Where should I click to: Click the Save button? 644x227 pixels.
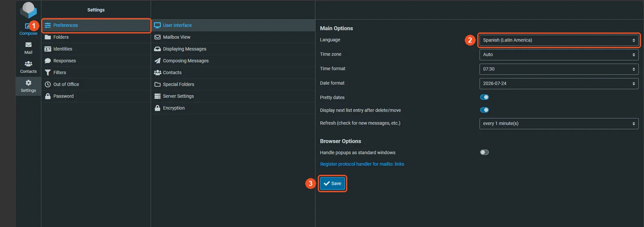tap(332, 184)
